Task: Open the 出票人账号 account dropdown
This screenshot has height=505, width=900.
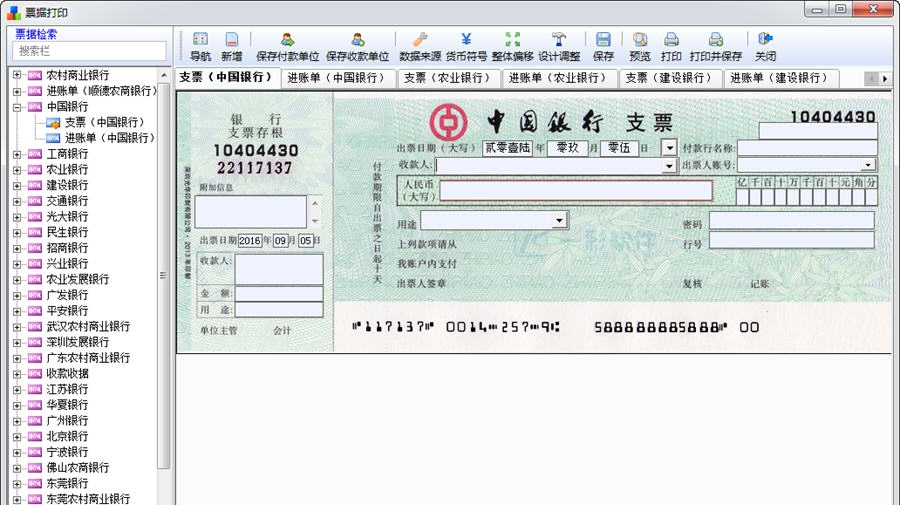Action: 868,165
